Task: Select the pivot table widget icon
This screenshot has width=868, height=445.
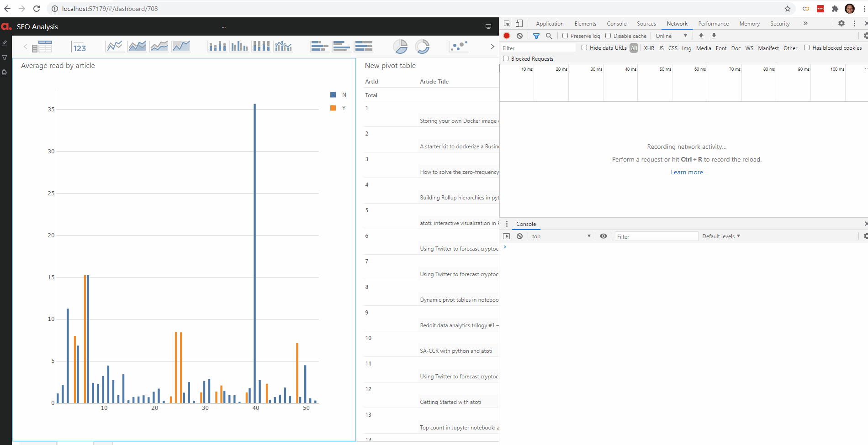Action: click(42, 46)
